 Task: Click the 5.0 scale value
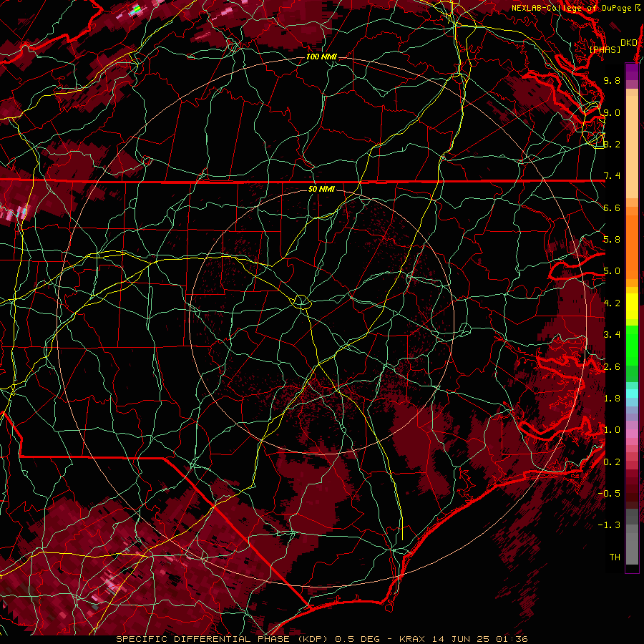point(612,271)
